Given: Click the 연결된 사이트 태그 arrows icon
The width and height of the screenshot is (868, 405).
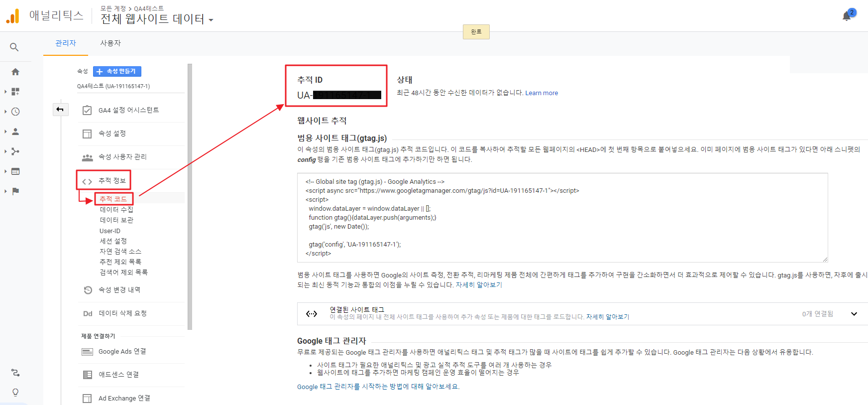Looking at the screenshot, I should 312,313.
